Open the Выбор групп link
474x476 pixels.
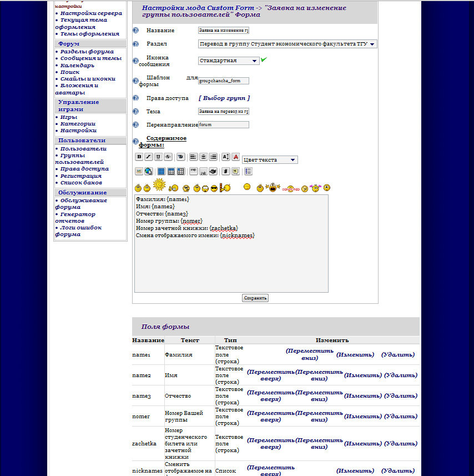click(224, 98)
